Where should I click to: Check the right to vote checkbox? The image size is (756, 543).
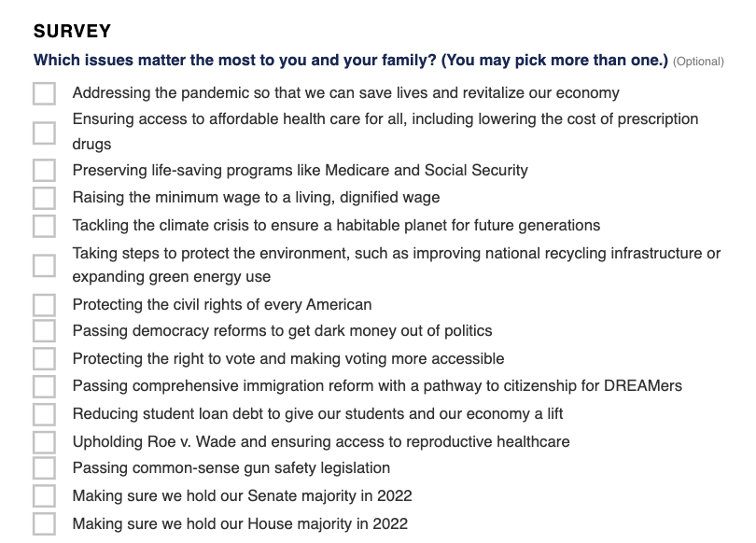[44, 359]
